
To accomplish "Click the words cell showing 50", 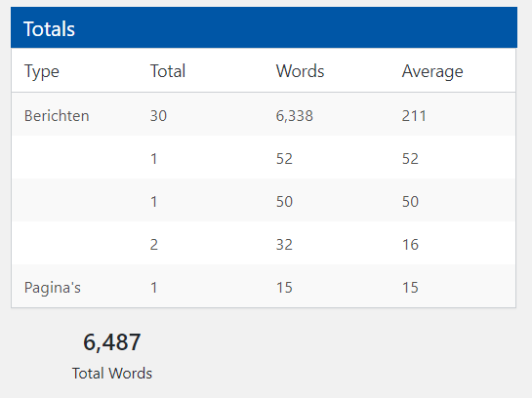I will click(284, 202).
